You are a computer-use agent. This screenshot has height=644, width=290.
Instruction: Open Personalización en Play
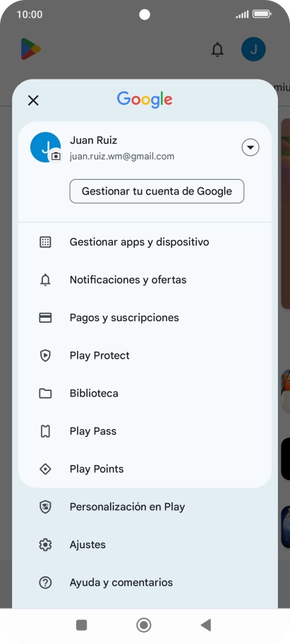(x=145, y=507)
